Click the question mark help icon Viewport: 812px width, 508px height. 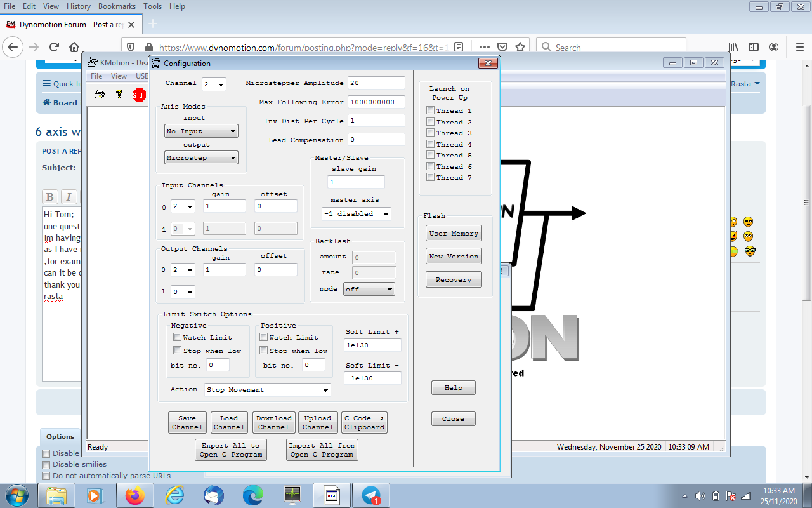click(119, 95)
